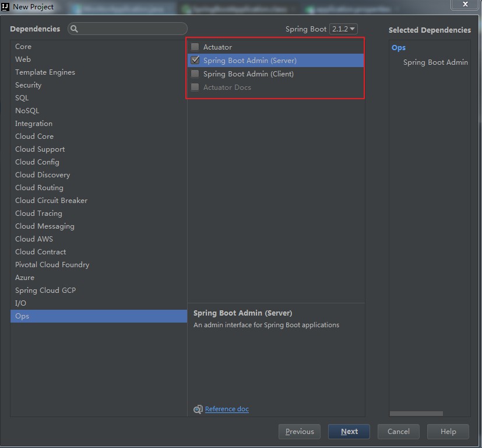
Task: Enable the Actuator checkbox
Action: click(x=195, y=47)
